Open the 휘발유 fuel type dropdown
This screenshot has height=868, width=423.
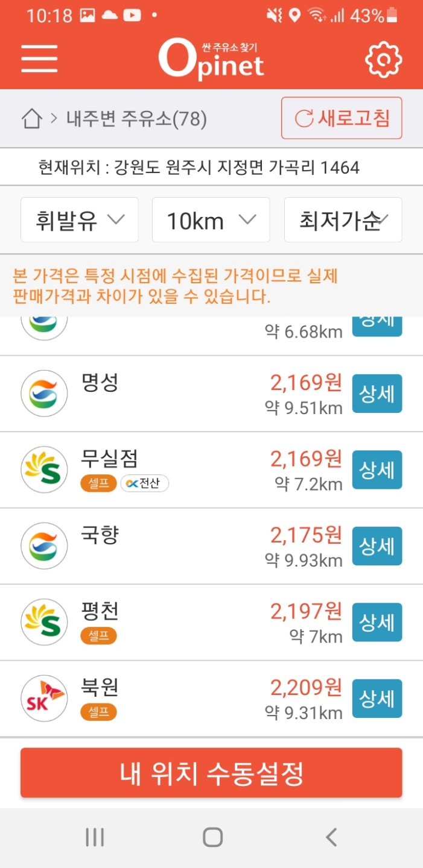tap(79, 219)
